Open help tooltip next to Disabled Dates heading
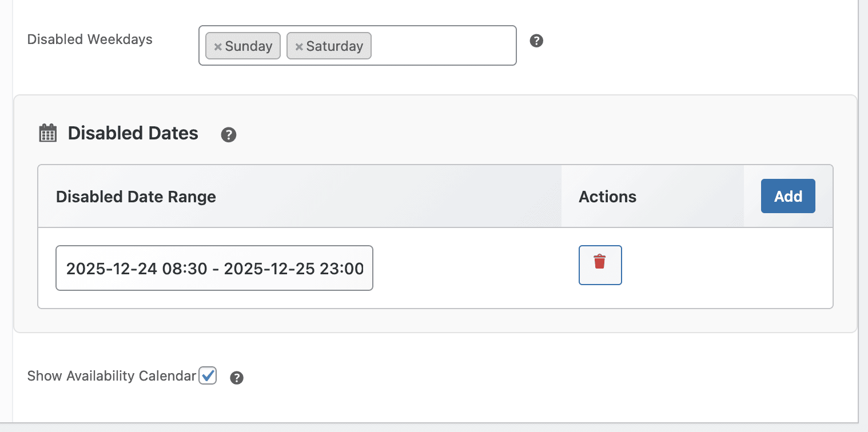Viewport: 868px width, 432px height. point(229,135)
